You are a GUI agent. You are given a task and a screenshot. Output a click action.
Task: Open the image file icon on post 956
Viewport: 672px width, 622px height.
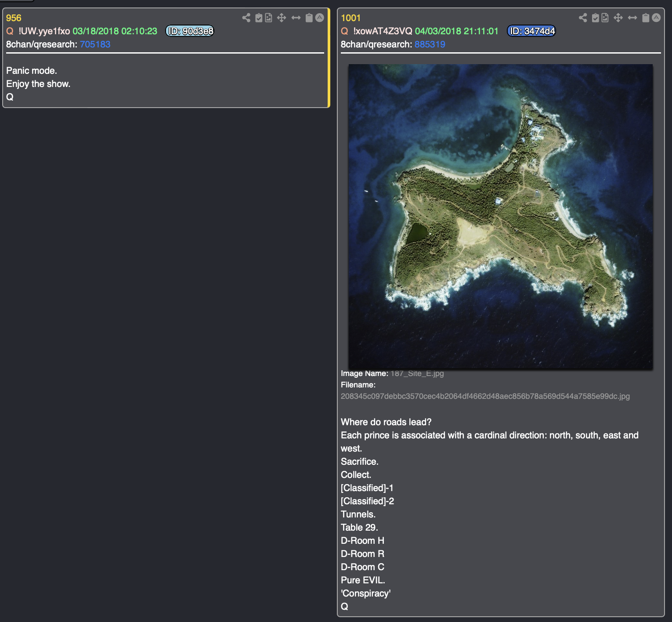268,18
